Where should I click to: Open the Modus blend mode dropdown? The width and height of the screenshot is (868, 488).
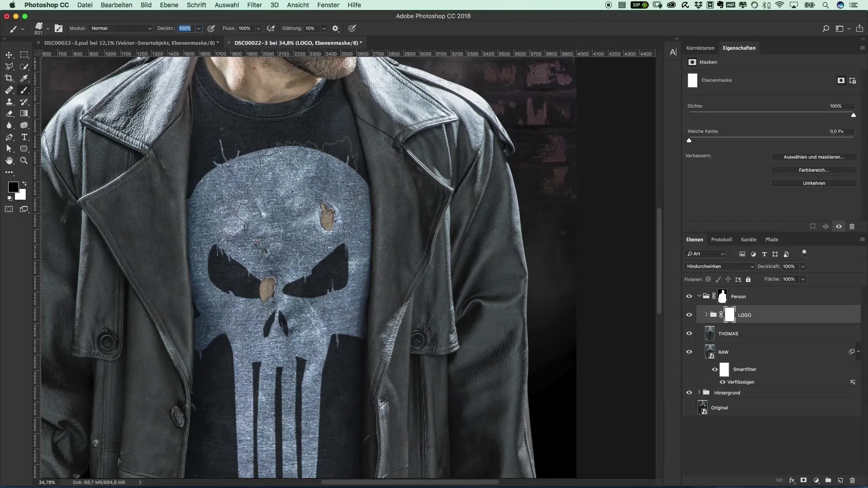(121, 28)
